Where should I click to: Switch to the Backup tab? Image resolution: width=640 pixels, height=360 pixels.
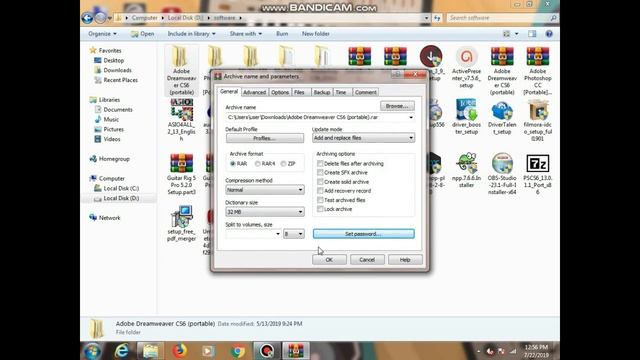coord(322,92)
